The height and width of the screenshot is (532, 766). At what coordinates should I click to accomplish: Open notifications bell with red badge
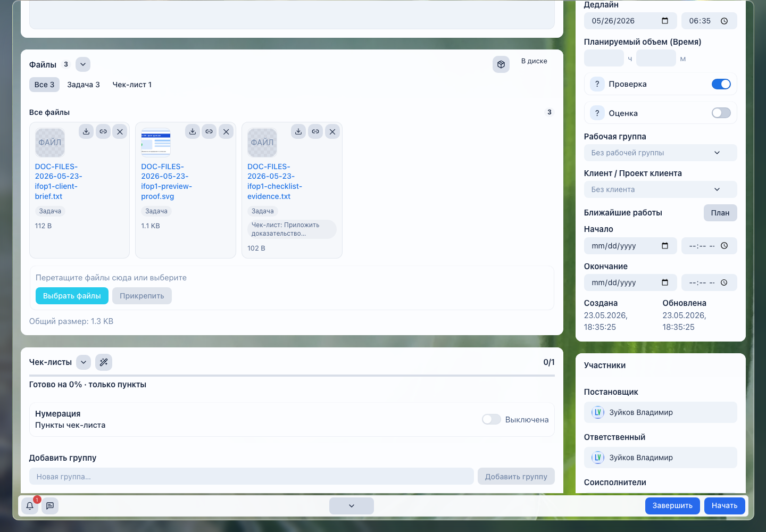pos(30,506)
